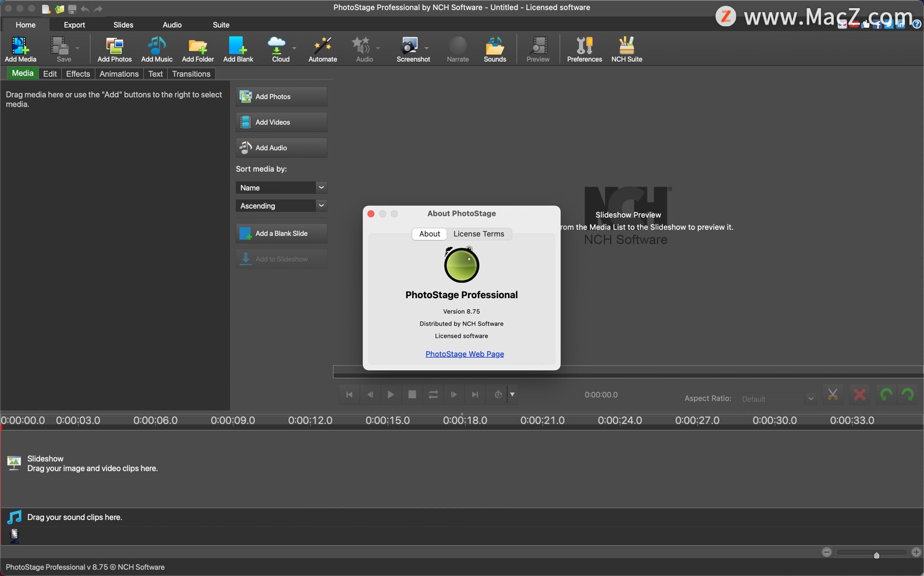
Task: Click the Preview toolbar icon
Action: [x=538, y=49]
